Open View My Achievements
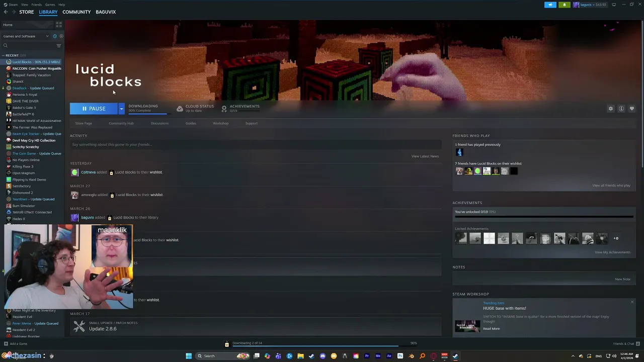644x362 pixels. 612,252
